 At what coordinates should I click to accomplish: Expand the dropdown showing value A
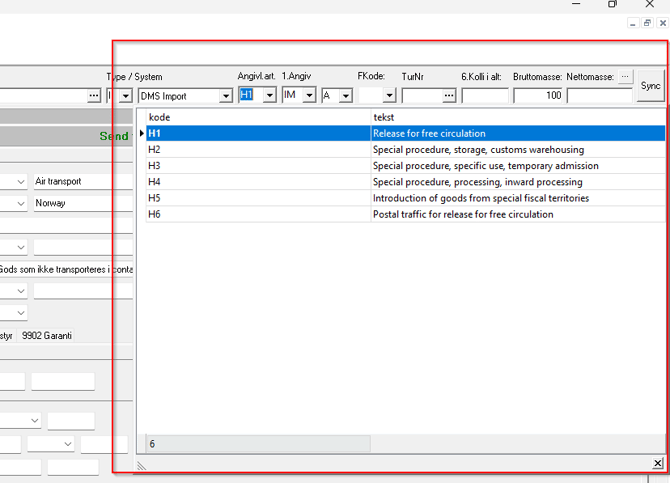(x=345, y=96)
